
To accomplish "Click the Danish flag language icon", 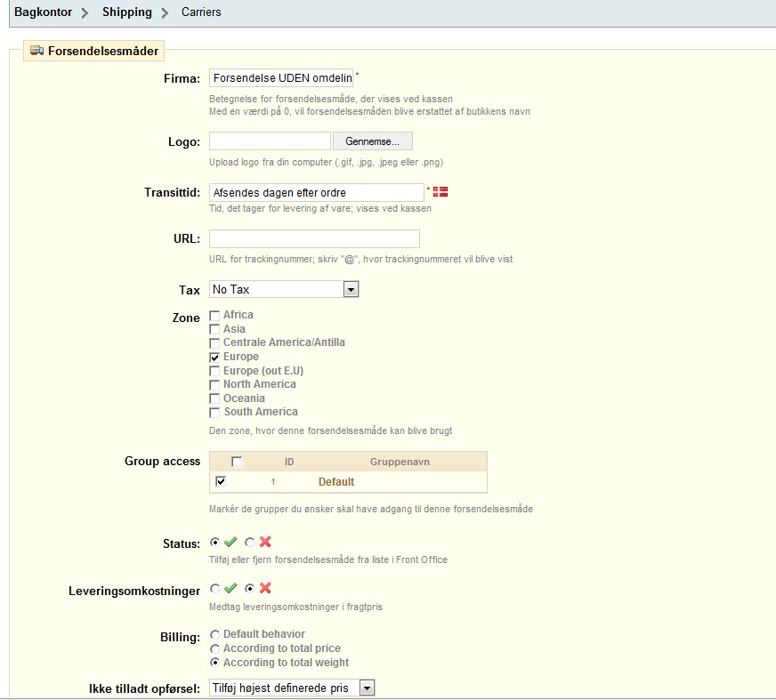I will 440,191.
